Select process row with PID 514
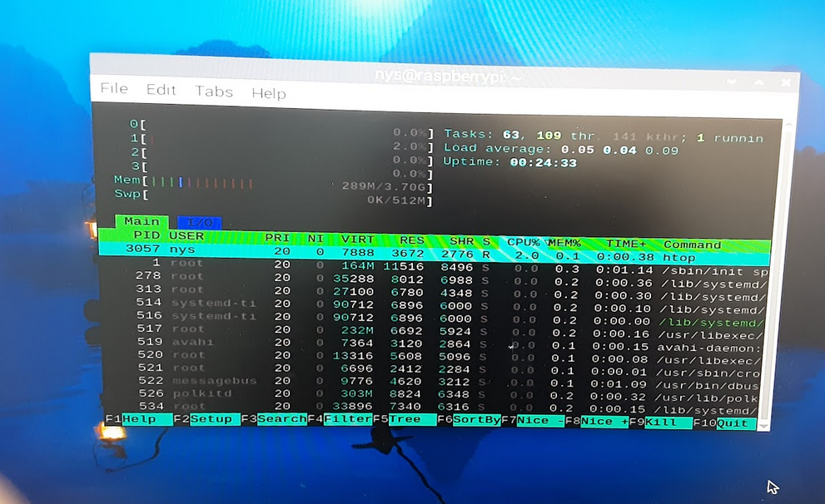825x504 pixels. (433, 305)
